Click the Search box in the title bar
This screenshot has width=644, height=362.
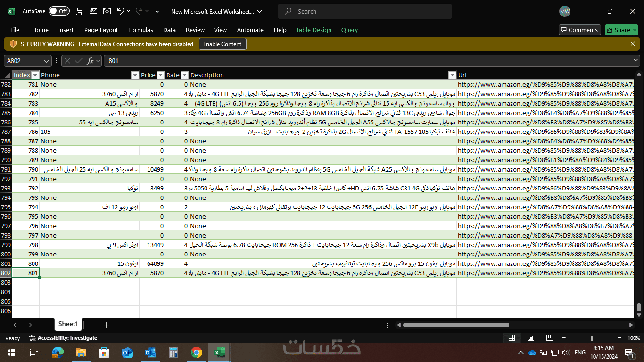[364, 11]
